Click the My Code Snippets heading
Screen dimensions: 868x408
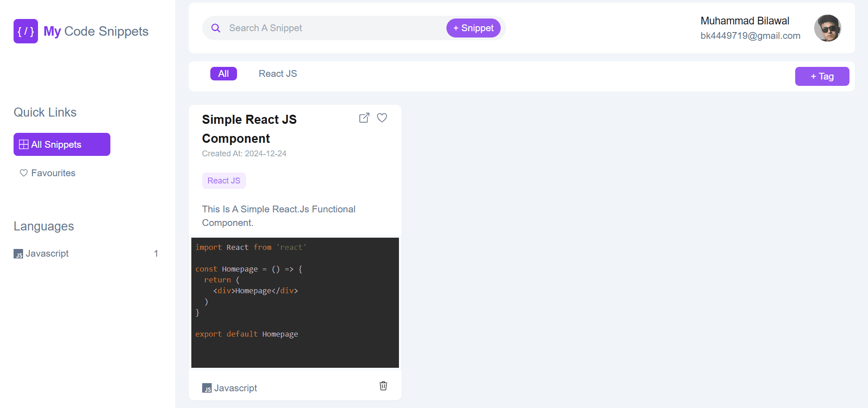pos(96,31)
